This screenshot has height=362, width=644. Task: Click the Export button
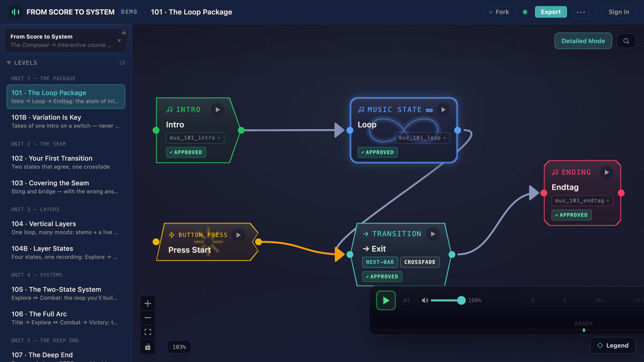tap(551, 12)
